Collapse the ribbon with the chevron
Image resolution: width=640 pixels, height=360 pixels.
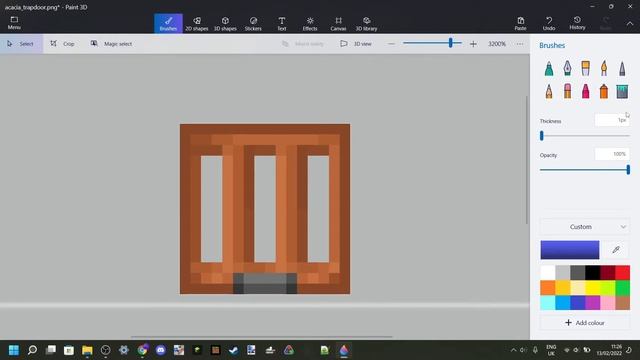630,24
